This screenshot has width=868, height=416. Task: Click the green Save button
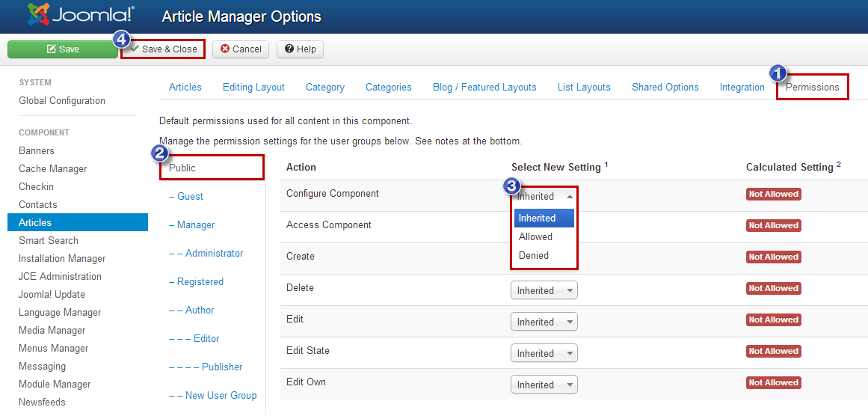click(x=63, y=49)
